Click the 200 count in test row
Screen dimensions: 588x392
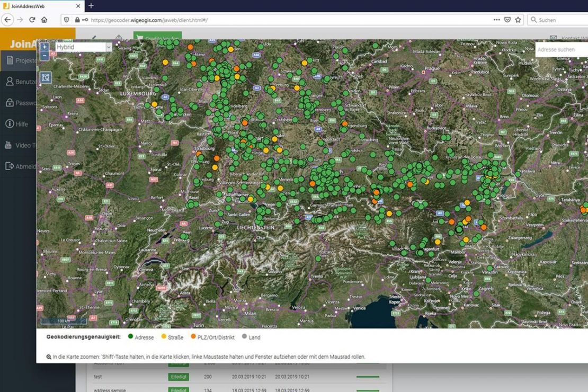click(208, 377)
